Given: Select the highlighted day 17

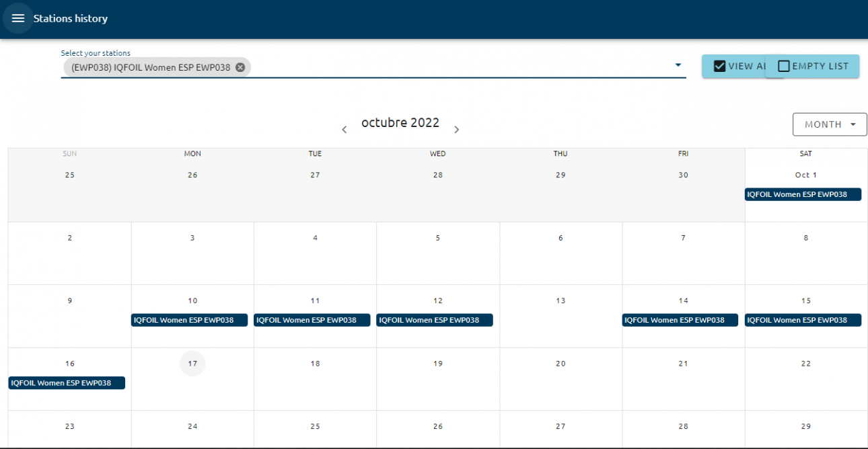Looking at the screenshot, I should click(x=192, y=364).
